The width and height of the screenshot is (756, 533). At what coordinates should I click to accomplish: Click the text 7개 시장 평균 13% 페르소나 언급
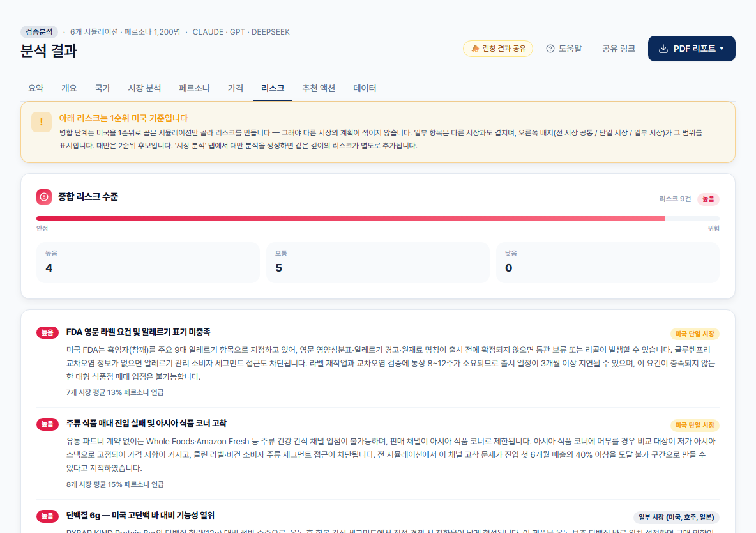[x=115, y=392]
